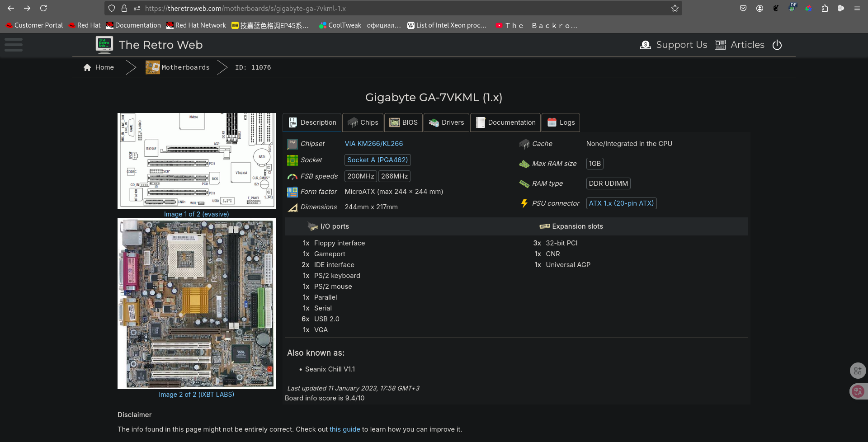Click the power icon in the site header
The image size is (868, 442).
click(x=777, y=45)
